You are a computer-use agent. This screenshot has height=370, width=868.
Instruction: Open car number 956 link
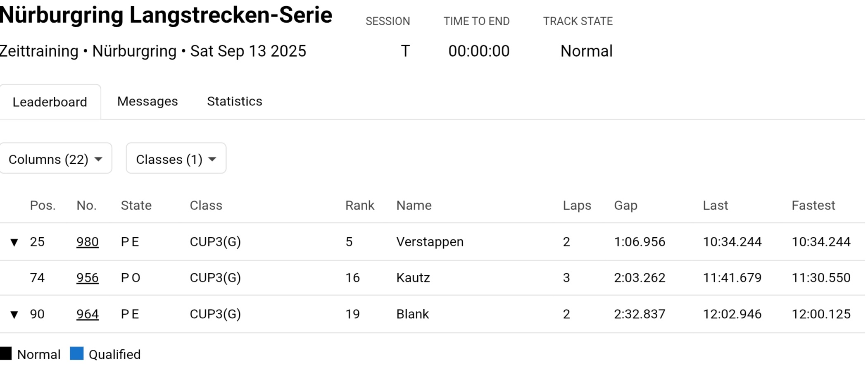[88, 278]
